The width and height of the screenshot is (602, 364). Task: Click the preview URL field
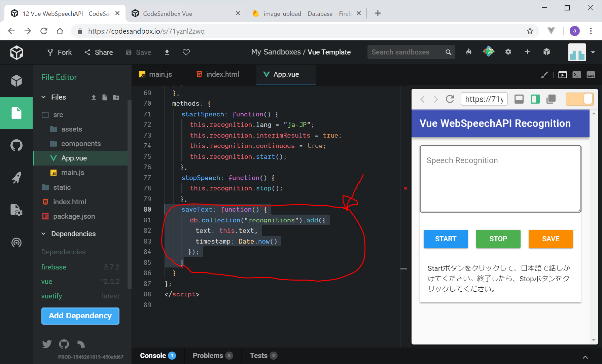pos(484,99)
